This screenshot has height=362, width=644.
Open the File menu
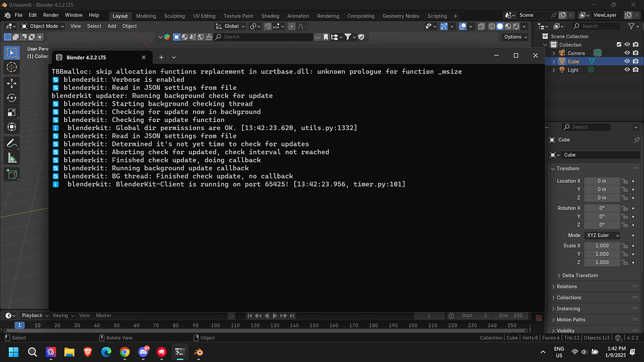pos(18,15)
